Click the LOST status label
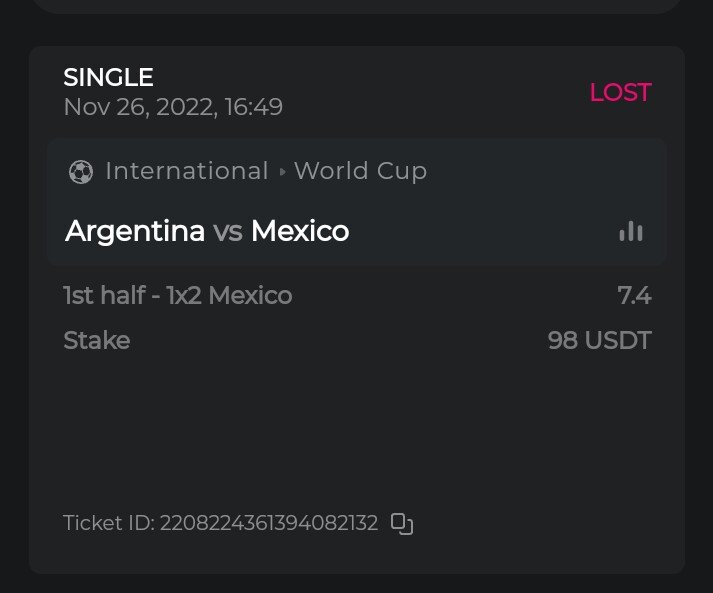Viewport: 713px width, 593px height. tap(620, 92)
